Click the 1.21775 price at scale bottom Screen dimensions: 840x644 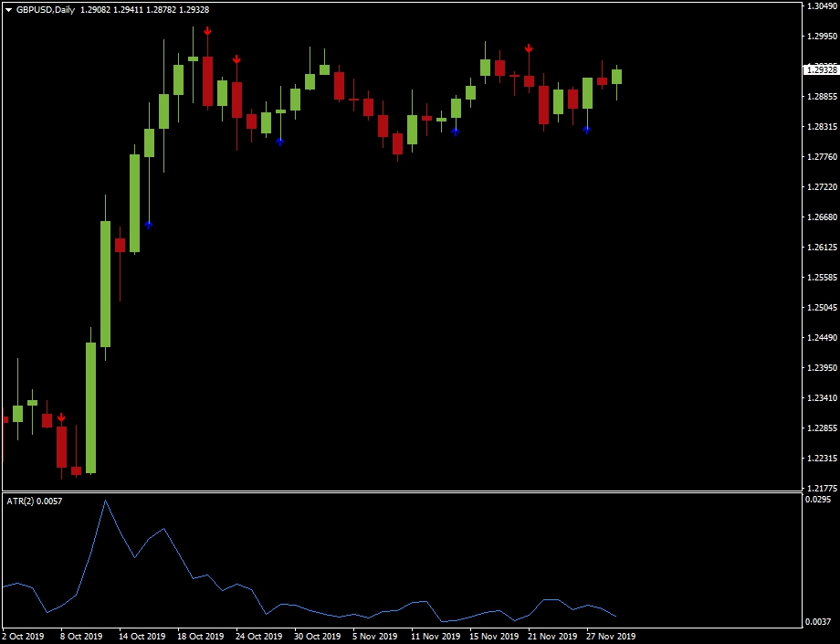[x=822, y=489]
